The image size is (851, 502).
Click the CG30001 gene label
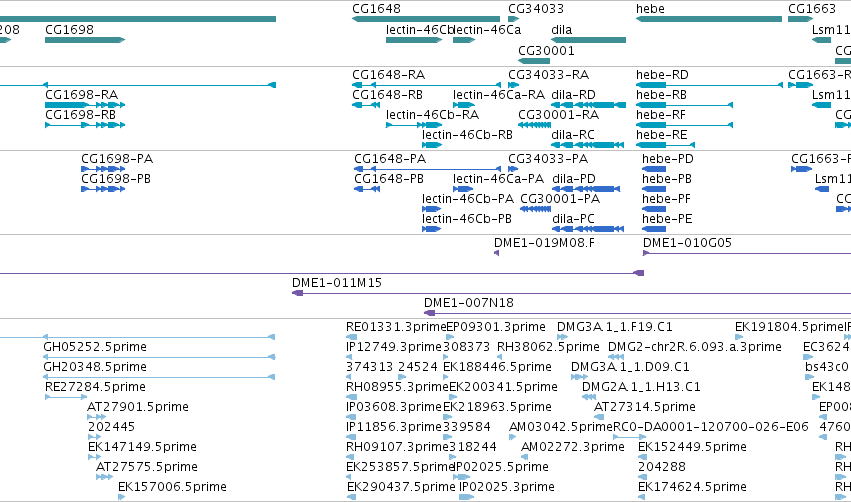point(546,50)
